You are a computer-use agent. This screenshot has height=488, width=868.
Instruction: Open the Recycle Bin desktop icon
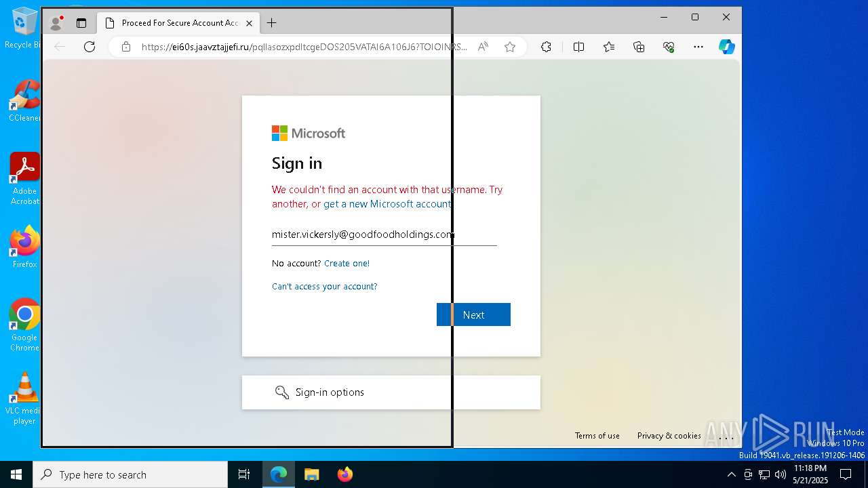24,28
